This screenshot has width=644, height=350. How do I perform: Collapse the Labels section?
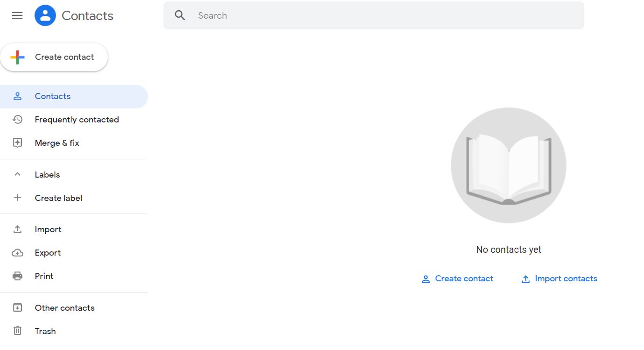click(17, 174)
